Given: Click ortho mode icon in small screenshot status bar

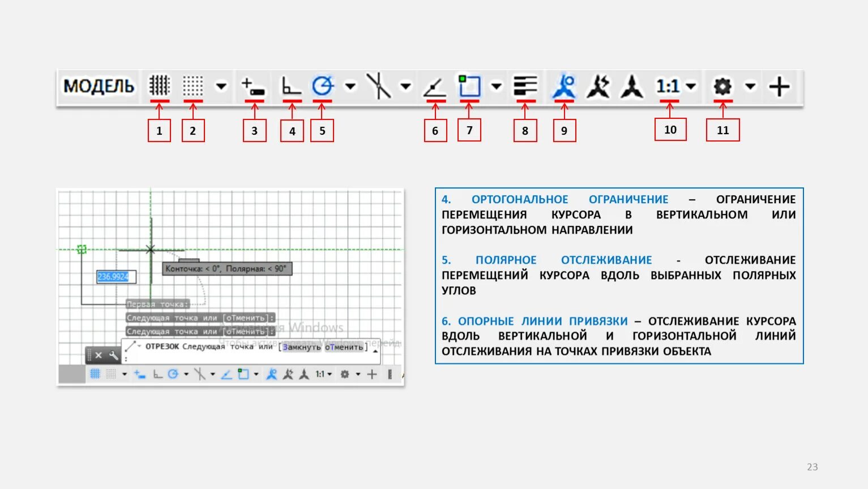Looking at the screenshot, I should (158, 374).
